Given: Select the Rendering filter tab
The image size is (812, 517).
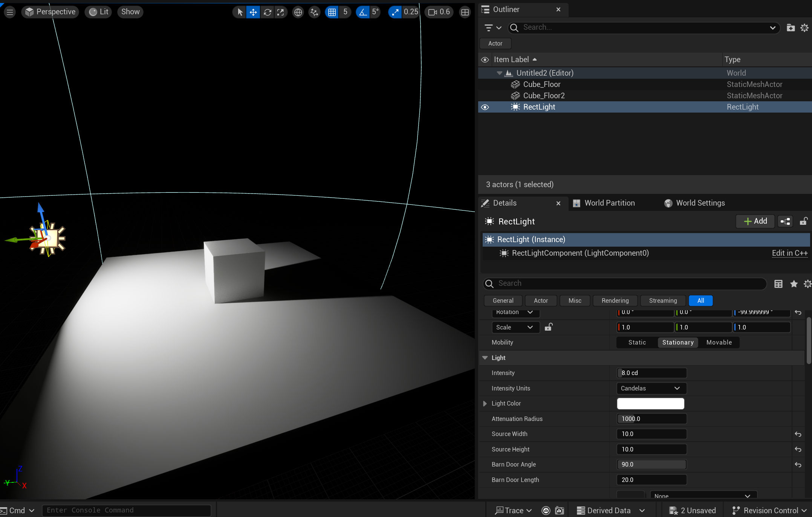Looking at the screenshot, I should pos(615,300).
